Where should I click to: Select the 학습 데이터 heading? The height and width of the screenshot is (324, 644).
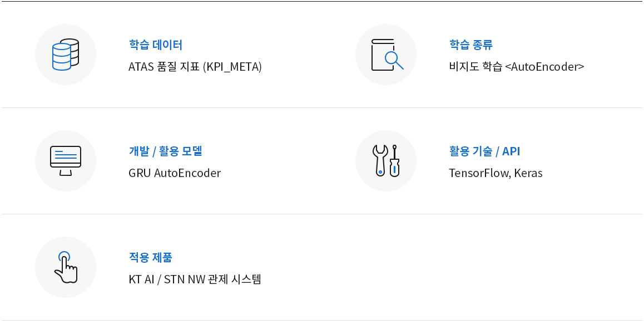coord(155,45)
